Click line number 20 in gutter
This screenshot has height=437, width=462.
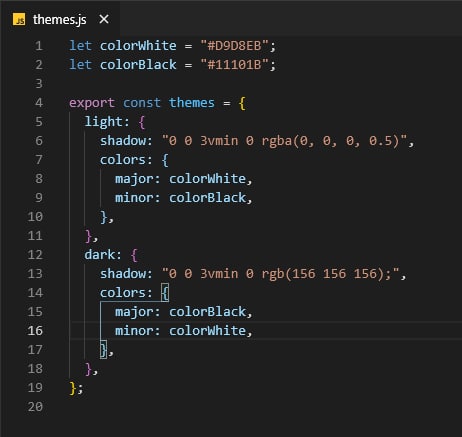coord(35,407)
